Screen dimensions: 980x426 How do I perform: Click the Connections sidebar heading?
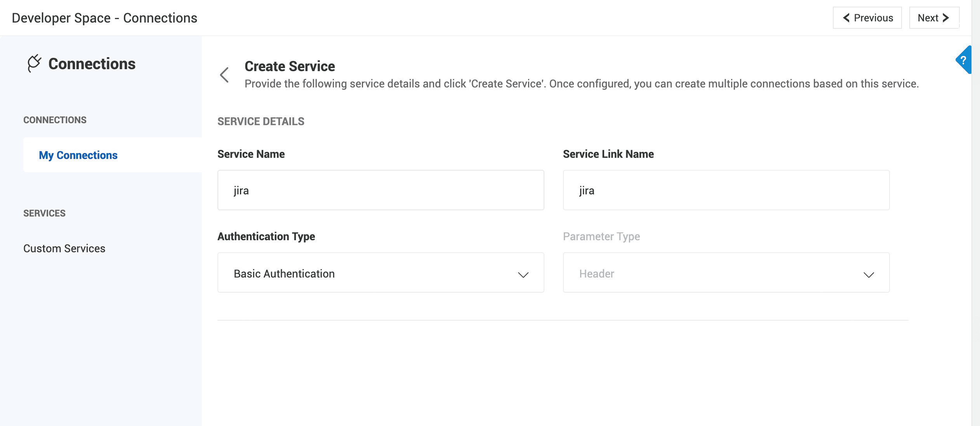coord(92,64)
